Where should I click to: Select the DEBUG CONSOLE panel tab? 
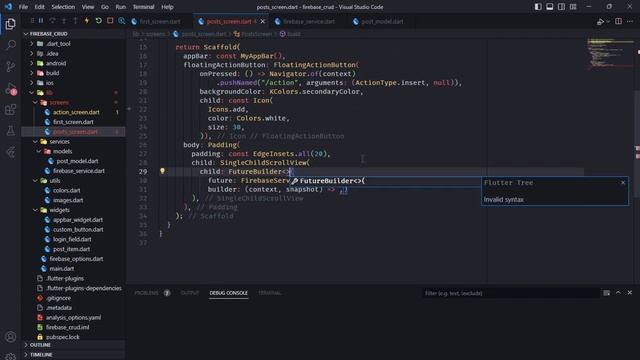click(x=229, y=293)
